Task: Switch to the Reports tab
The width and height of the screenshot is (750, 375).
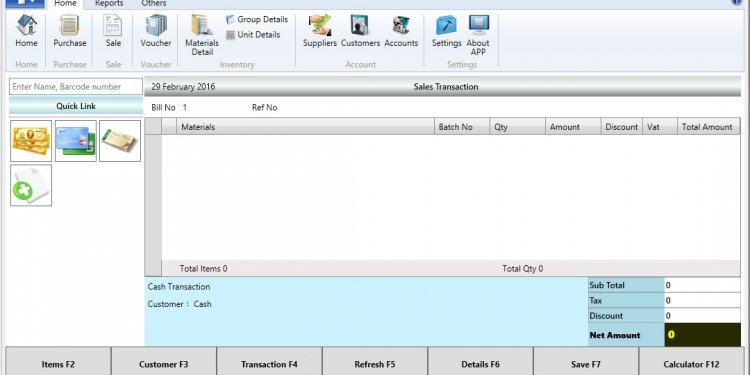Action: pyautogui.click(x=109, y=4)
